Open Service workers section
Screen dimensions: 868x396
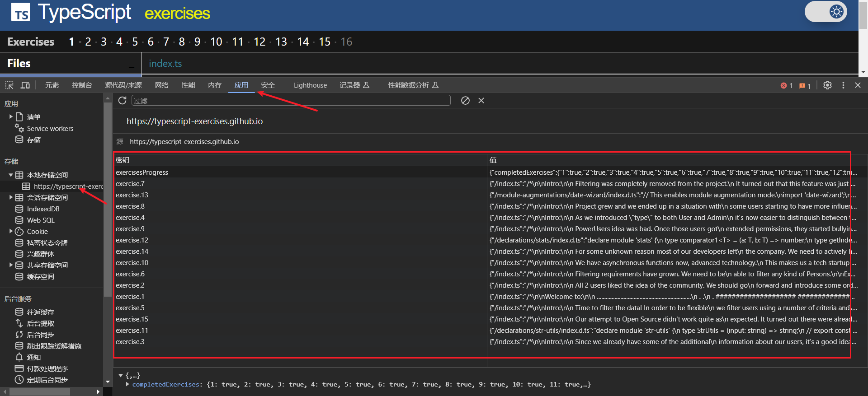tap(50, 129)
